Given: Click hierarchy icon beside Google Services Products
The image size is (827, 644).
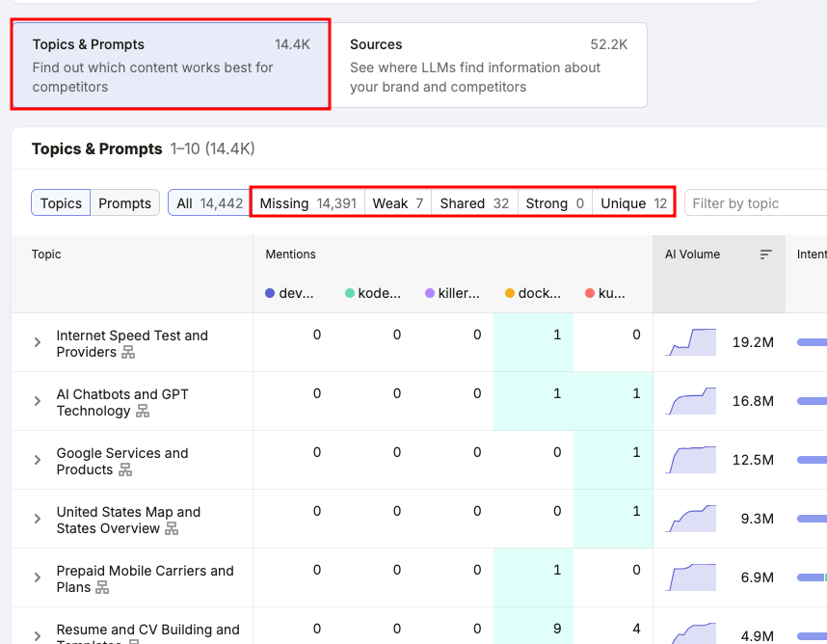Looking at the screenshot, I should pyautogui.click(x=125, y=470).
